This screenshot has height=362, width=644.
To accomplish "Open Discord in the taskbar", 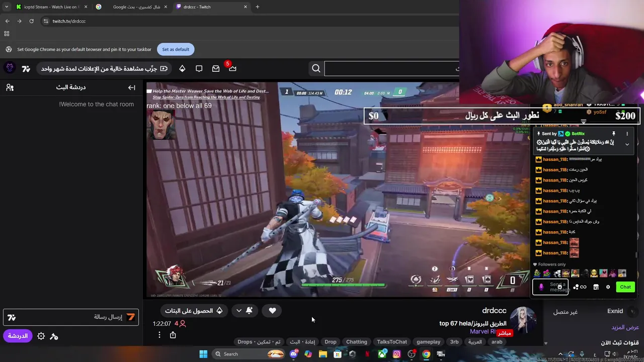I will (x=294, y=354).
